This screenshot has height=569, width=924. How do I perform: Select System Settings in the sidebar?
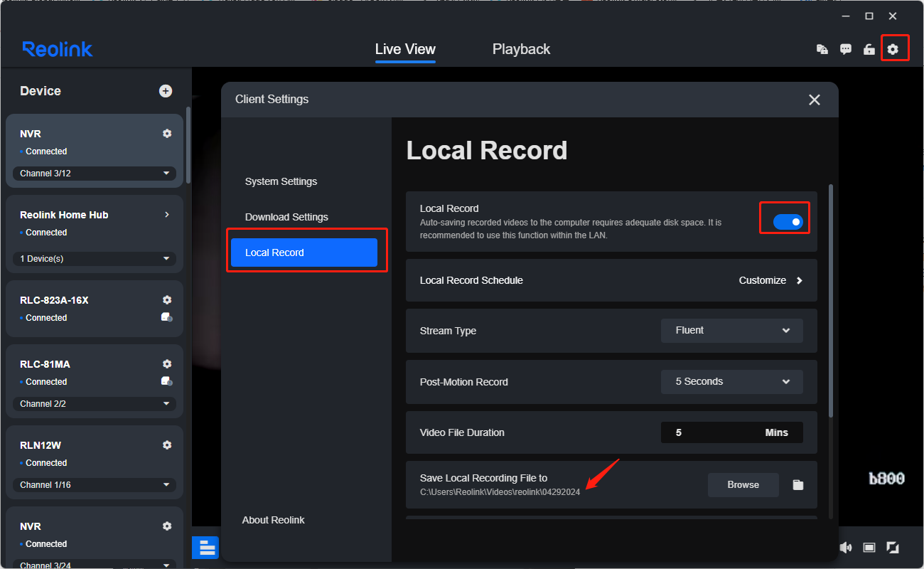281,181
